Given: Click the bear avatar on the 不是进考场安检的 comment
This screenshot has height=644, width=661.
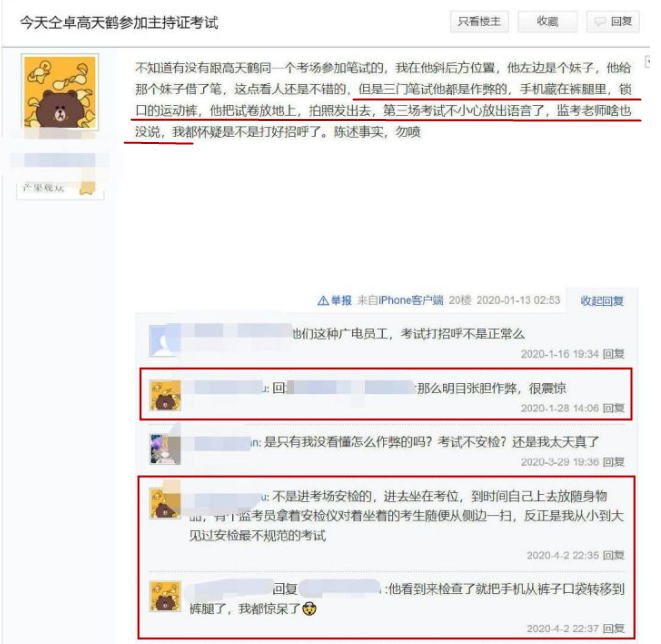Looking at the screenshot, I should pos(165,503).
